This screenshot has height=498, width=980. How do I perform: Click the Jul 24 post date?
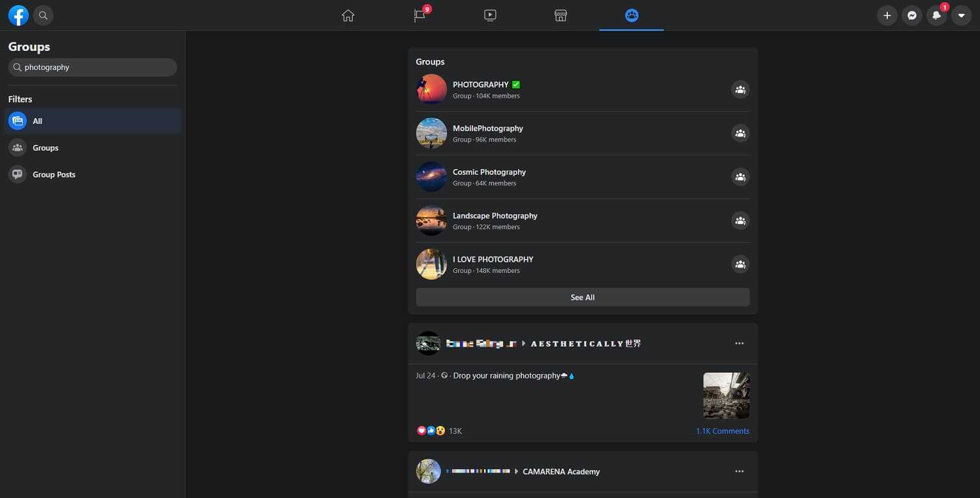click(x=425, y=376)
